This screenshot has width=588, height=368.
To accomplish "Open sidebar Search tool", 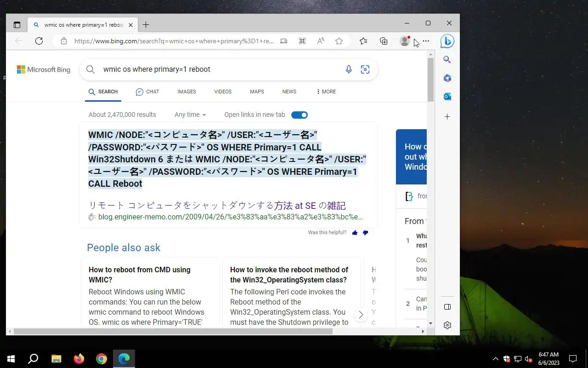I will point(447,60).
